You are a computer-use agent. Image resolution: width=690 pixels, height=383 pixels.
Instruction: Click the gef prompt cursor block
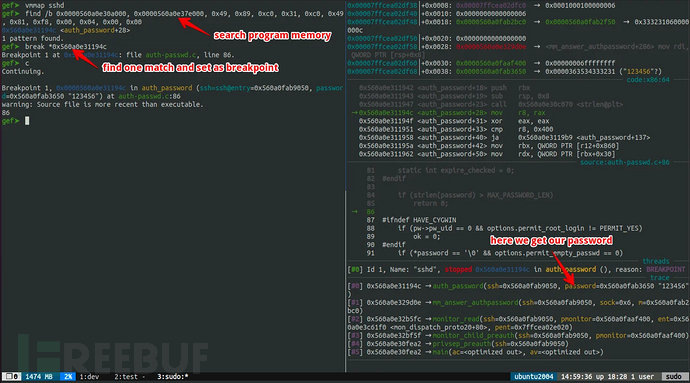pos(27,121)
